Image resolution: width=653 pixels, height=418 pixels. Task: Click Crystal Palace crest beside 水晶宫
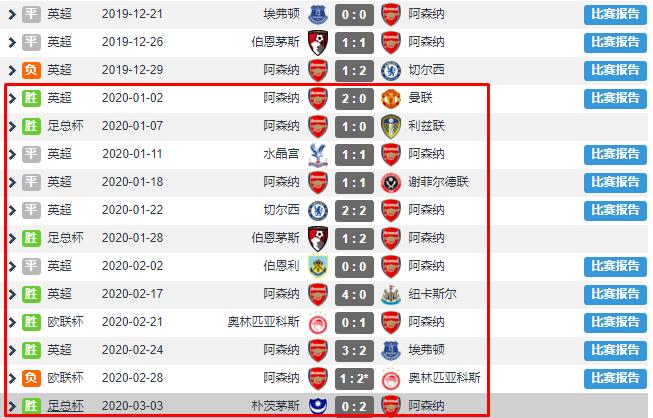pyautogui.click(x=319, y=154)
